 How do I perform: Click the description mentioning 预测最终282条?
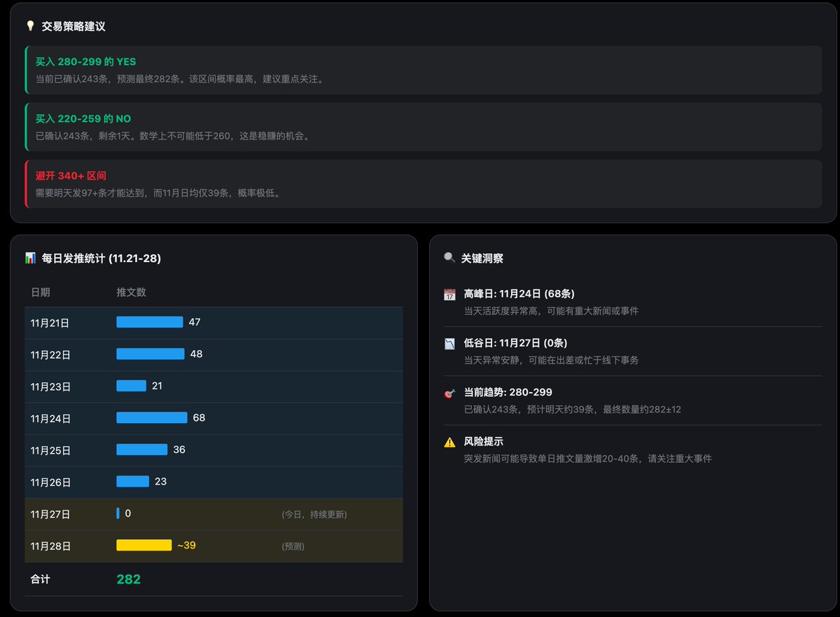tap(181, 79)
